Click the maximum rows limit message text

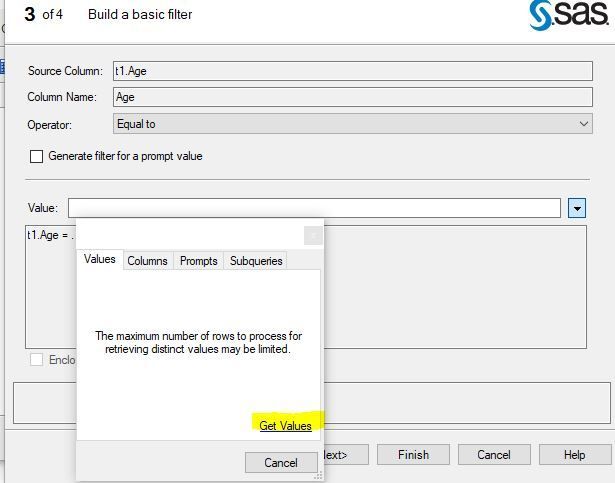[x=198, y=343]
